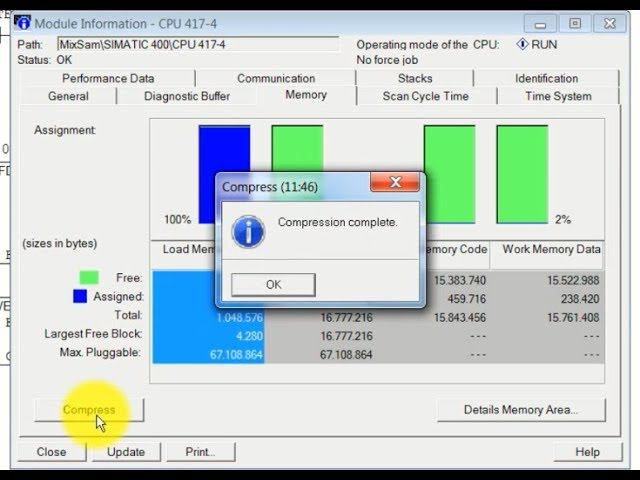Click the Work Memory Code green bar
The height and width of the screenshot is (480, 640).
click(x=449, y=174)
